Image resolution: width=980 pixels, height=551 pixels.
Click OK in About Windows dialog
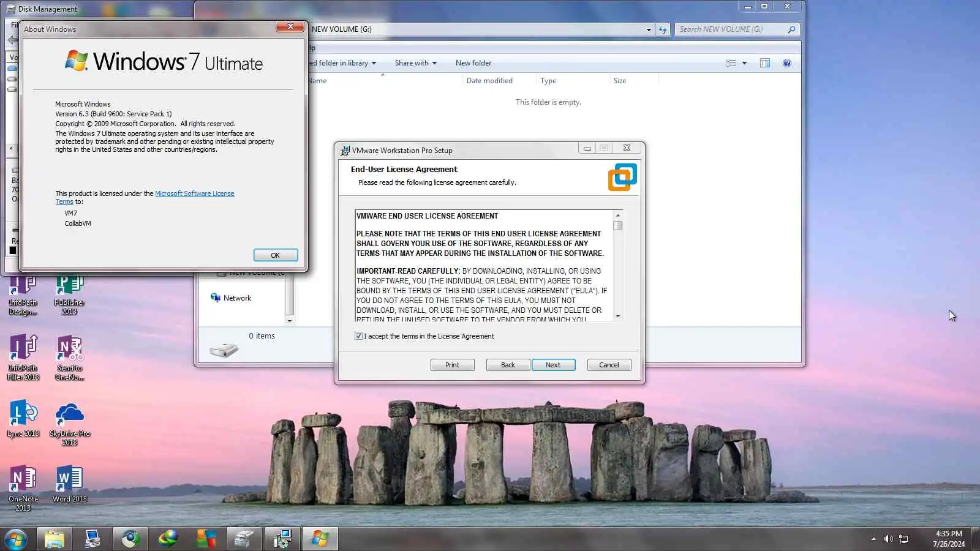[276, 255]
